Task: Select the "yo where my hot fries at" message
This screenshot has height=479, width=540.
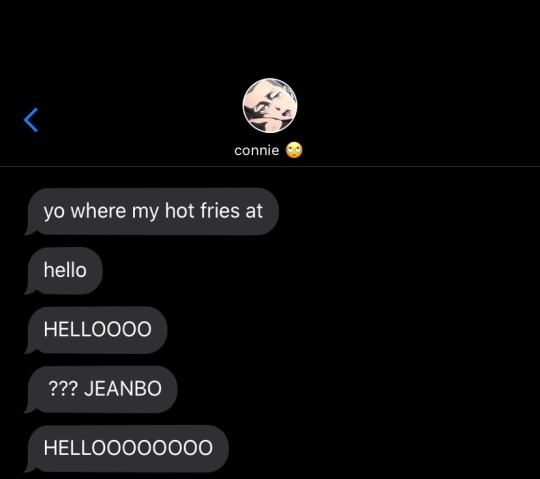Action: coord(152,211)
